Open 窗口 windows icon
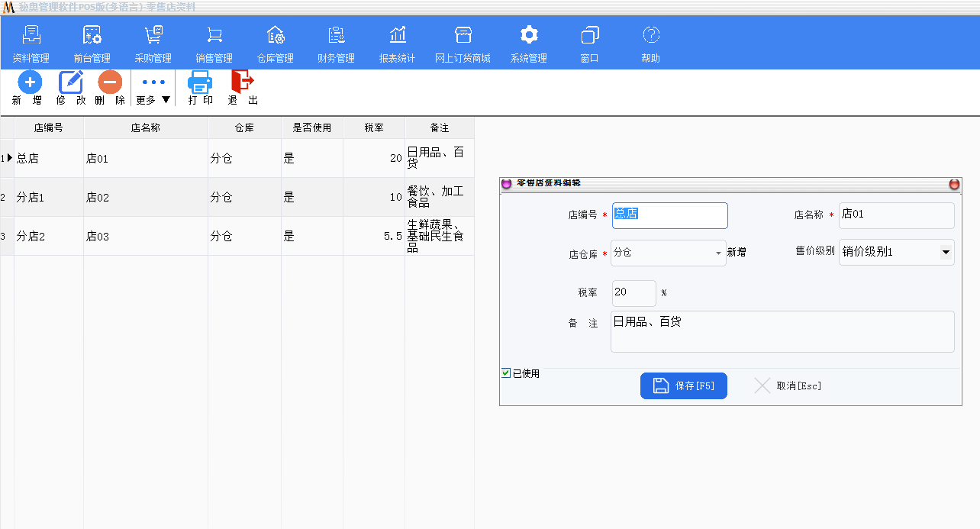 point(590,35)
